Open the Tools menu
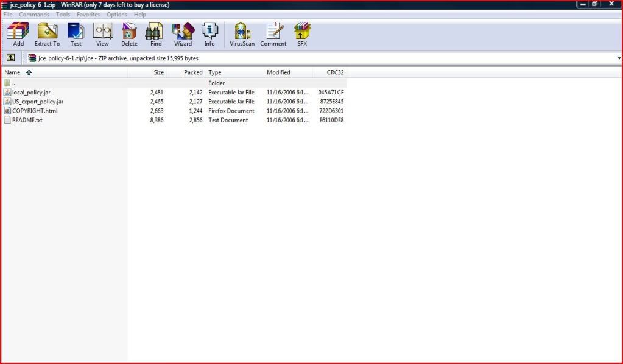Viewport: 623px width, 364px height. tap(63, 14)
